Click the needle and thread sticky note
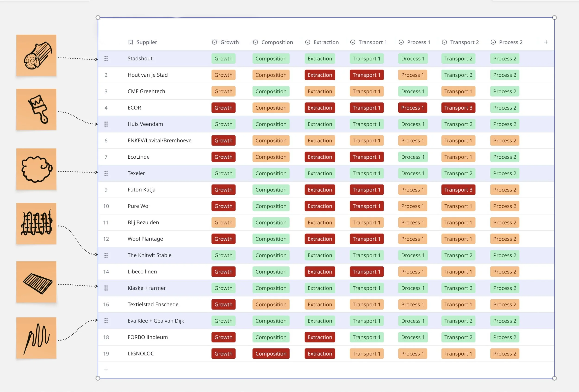This screenshot has width=579, height=392. (x=36, y=338)
